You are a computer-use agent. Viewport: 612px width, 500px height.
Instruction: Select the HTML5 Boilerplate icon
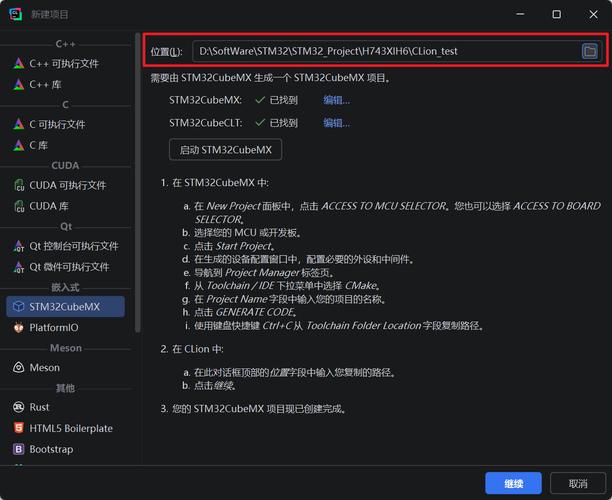[18, 428]
